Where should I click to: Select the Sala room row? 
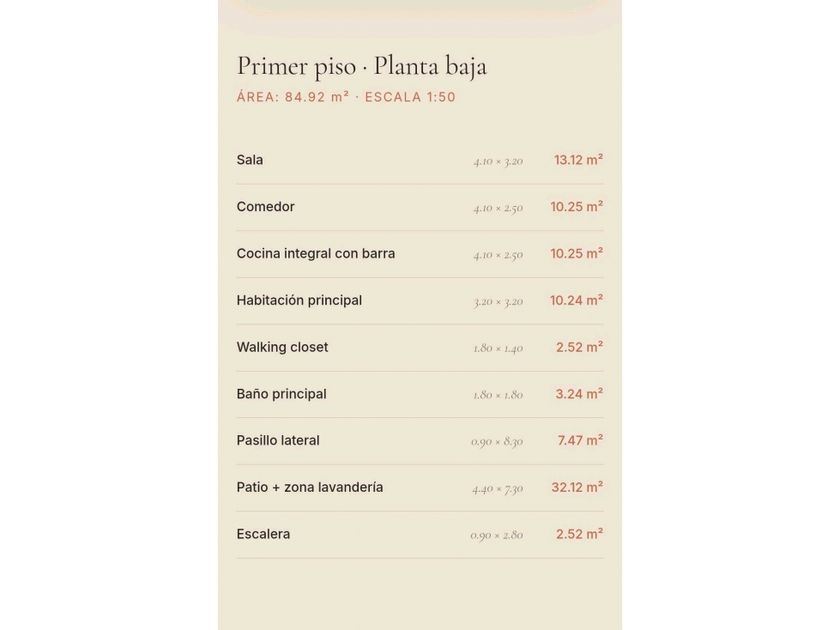click(420, 160)
